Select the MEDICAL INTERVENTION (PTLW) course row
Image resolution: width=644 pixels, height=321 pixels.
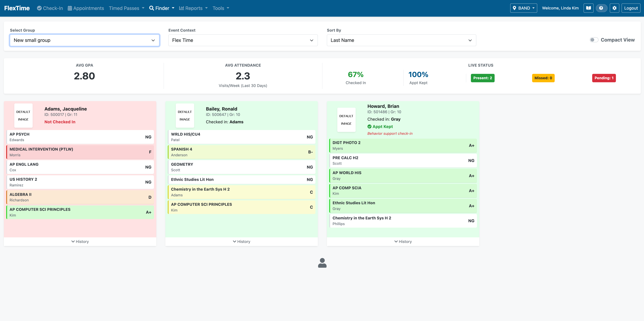point(80,152)
